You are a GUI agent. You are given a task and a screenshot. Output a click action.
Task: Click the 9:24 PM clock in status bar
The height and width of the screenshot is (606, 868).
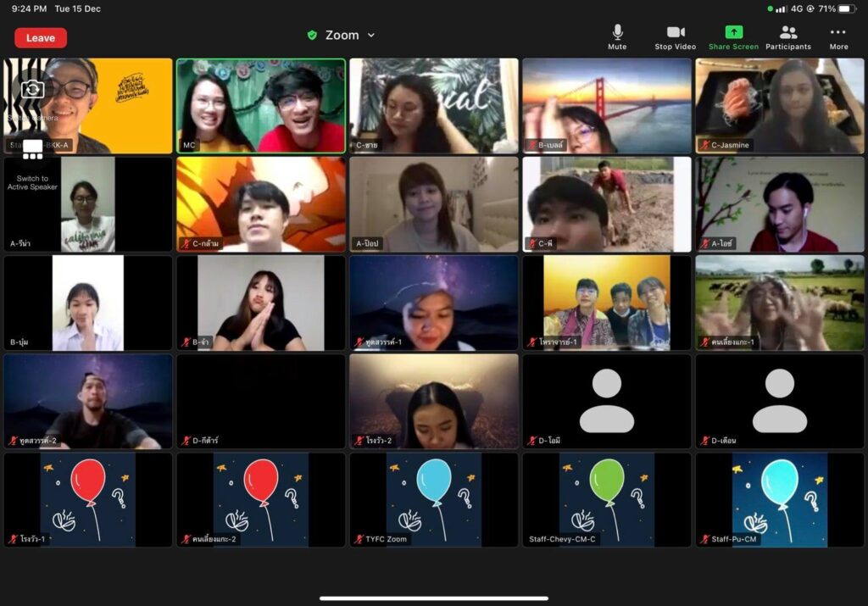29,8
